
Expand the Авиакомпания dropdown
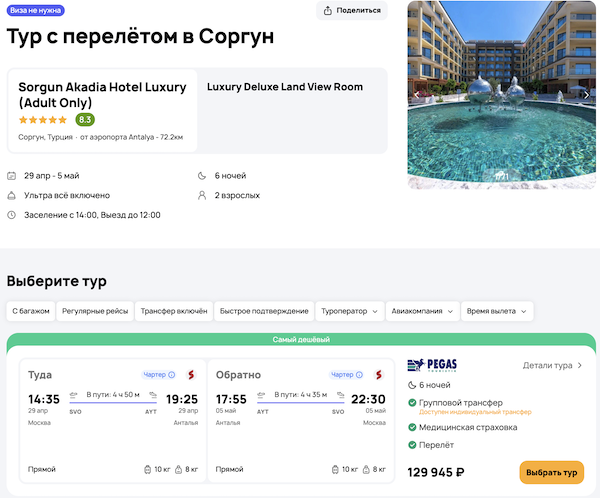[424, 311]
